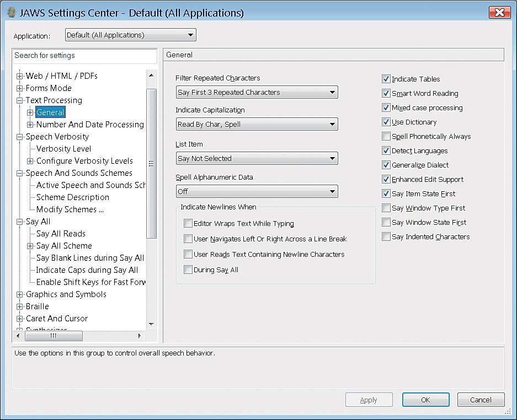Collapse the Text Processing tree node
517x420 pixels.
pos(20,100)
